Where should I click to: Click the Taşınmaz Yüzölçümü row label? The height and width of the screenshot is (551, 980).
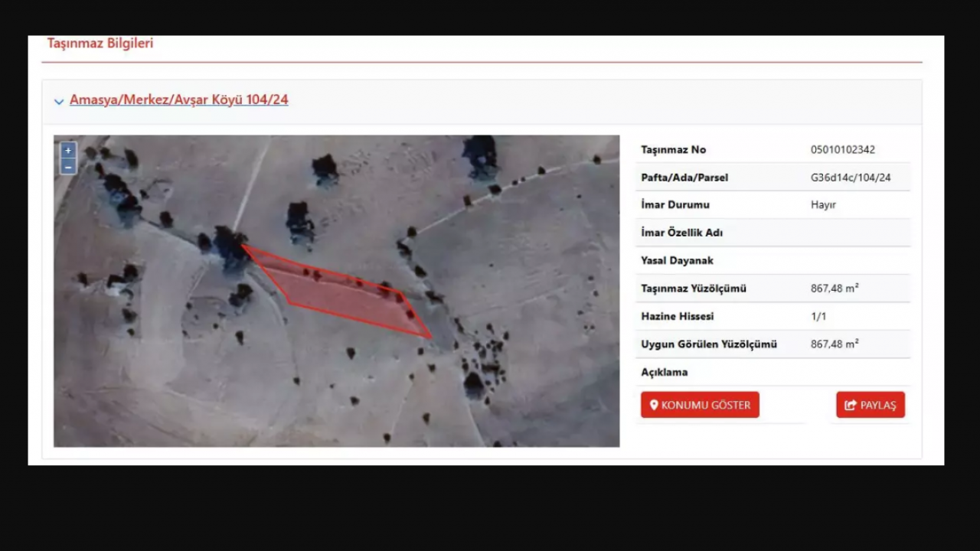693,289
